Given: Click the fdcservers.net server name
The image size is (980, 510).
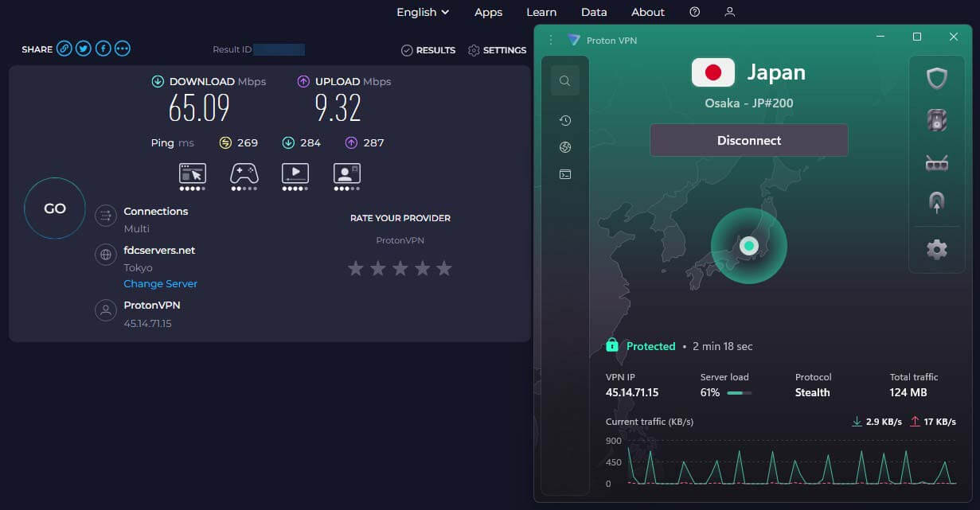Looking at the screenshot, I should tap(159, 250).
